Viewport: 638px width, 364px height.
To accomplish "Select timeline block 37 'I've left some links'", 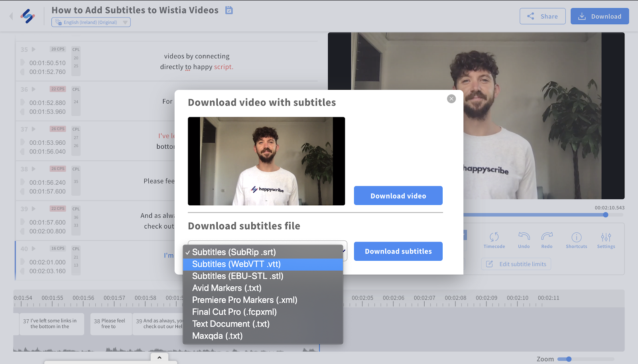I will 52,324.
